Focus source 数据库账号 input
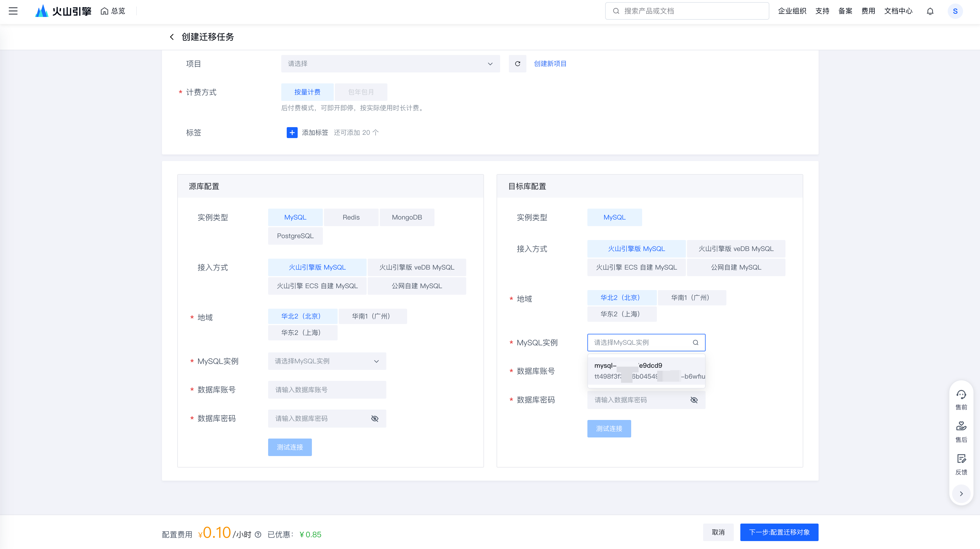This screenshot has height=549, width=980. pos(327,390)
